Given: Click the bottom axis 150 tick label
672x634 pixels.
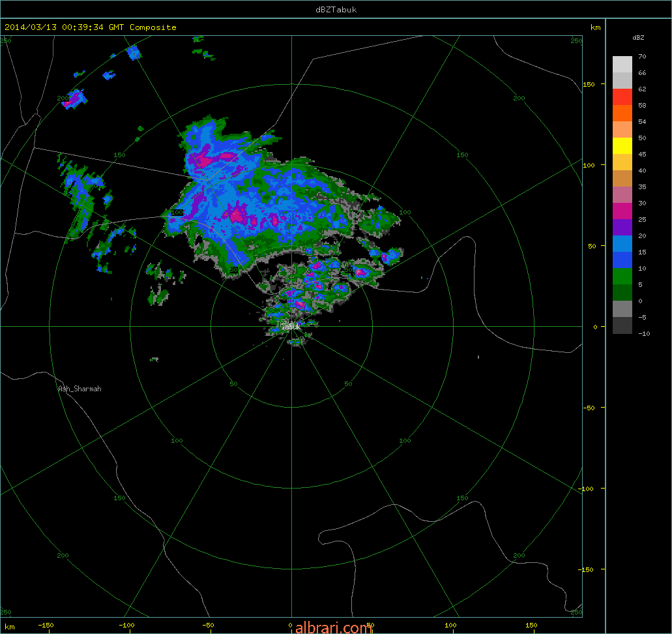Looking at the screenshot, I should point(531,625).
